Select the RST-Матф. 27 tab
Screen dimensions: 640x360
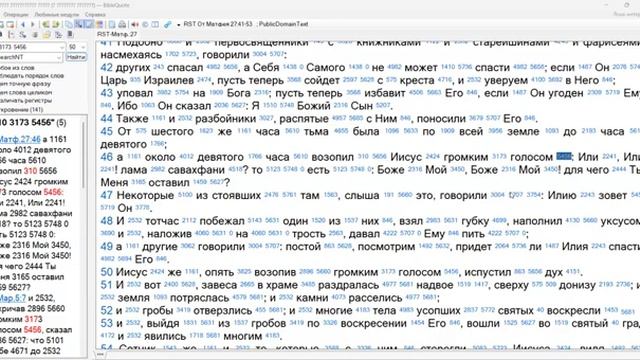pyautogui.click(x=117, y=34)
